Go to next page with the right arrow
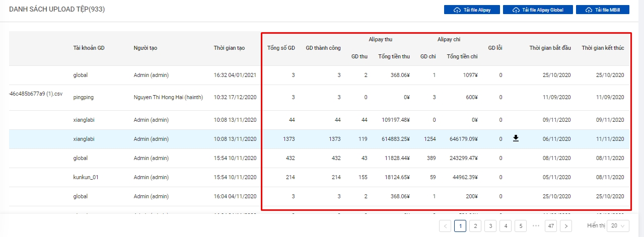This screenshot has width=644, height=237. click(566, 226)
